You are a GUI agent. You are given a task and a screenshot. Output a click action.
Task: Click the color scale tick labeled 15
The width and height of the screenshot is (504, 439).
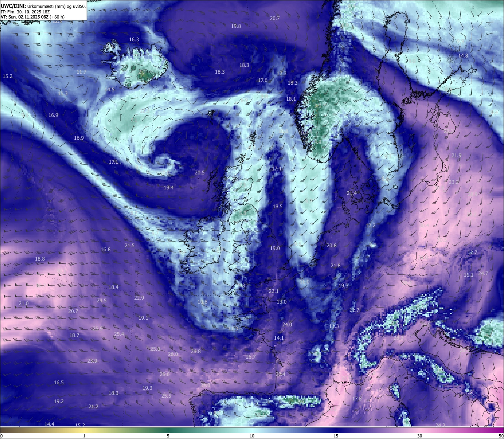click(336, 436)
